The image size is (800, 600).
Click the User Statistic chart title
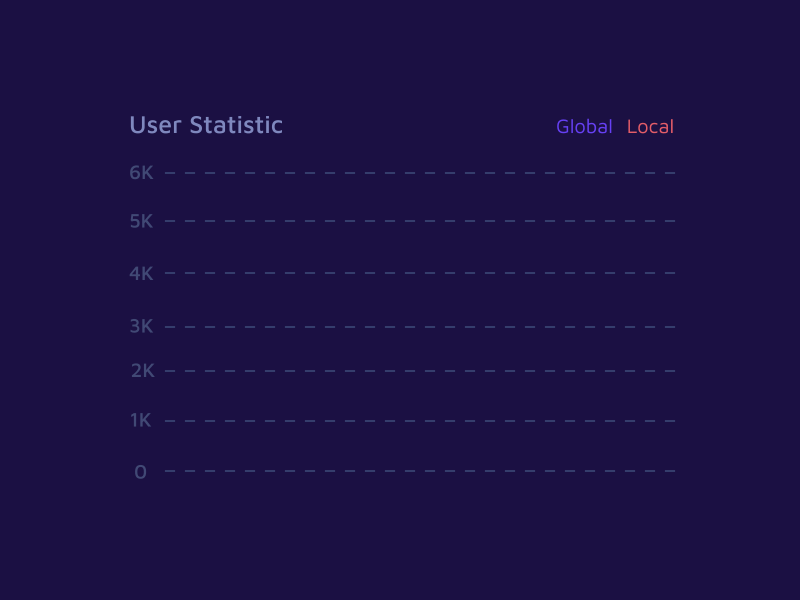(205, 125)
